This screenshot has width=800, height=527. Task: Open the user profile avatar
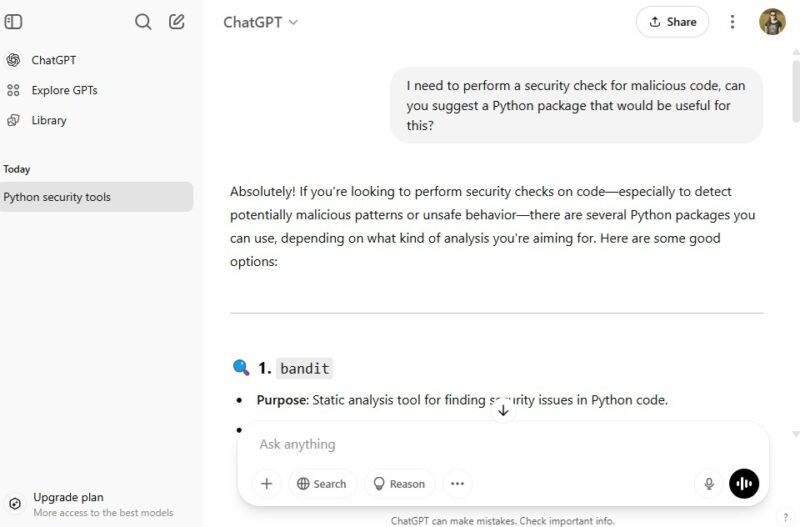772,22
